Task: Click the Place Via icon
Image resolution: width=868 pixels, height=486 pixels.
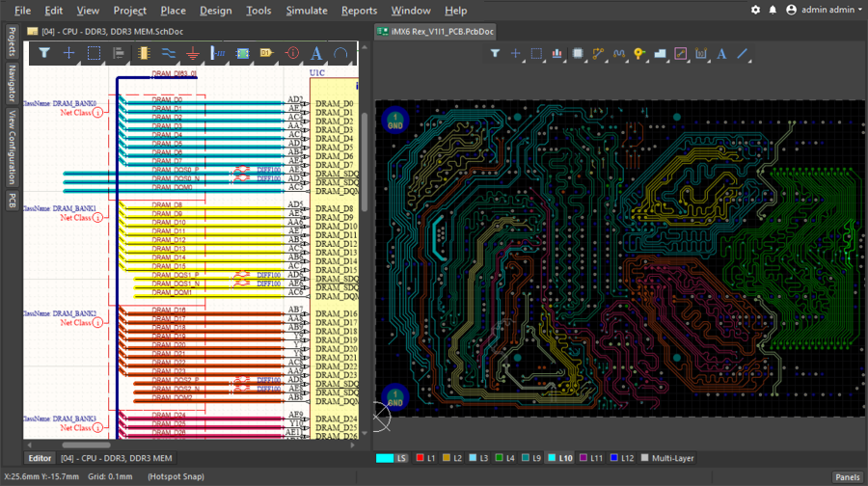Action: pyautogui.click(x=639, y=54)
